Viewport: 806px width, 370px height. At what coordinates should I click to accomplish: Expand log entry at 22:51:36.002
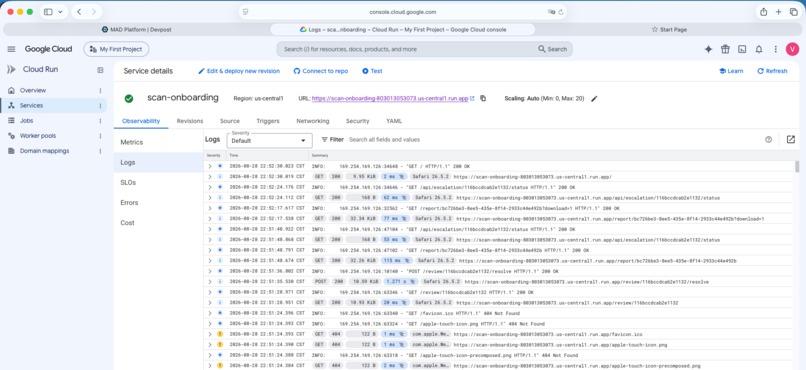pyautogui.click(x=210, y=271)
